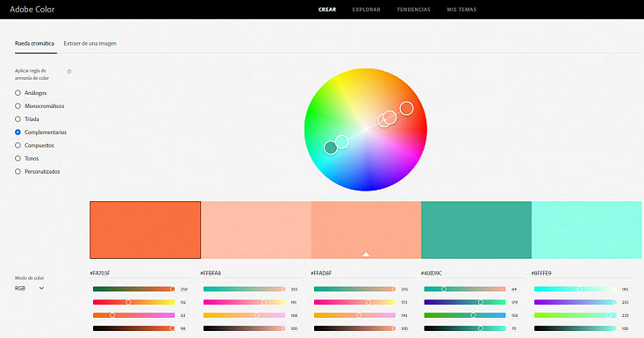
Task: Select the Análogos harmony rule
Action: pyautogui.click(x=31, y=93)
